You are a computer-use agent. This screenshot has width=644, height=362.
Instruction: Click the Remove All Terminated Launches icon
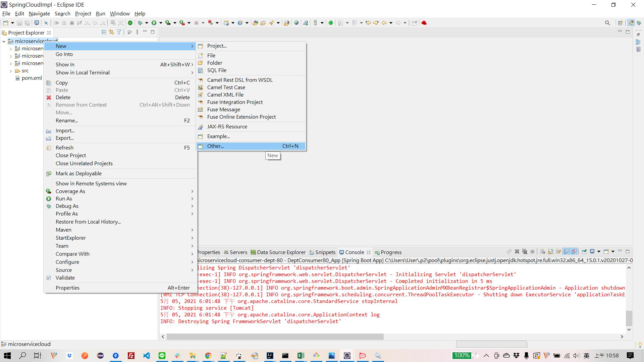[525, 252]
